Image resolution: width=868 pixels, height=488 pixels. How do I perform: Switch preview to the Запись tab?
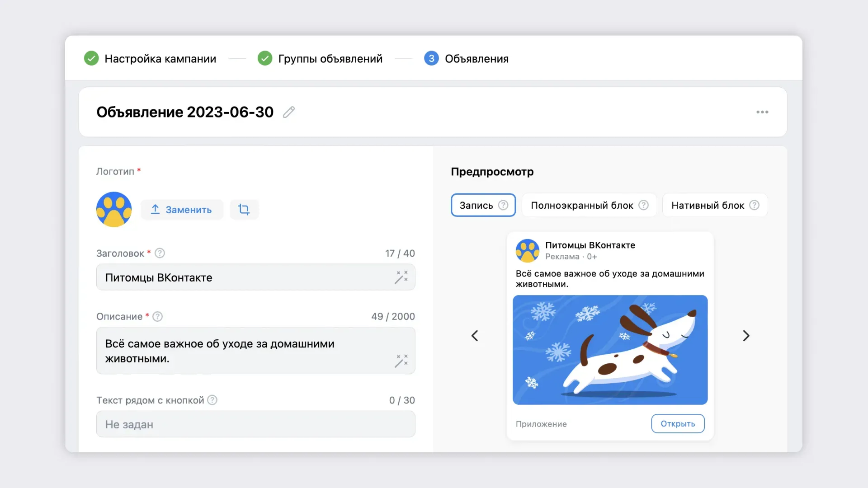[483, 205]
